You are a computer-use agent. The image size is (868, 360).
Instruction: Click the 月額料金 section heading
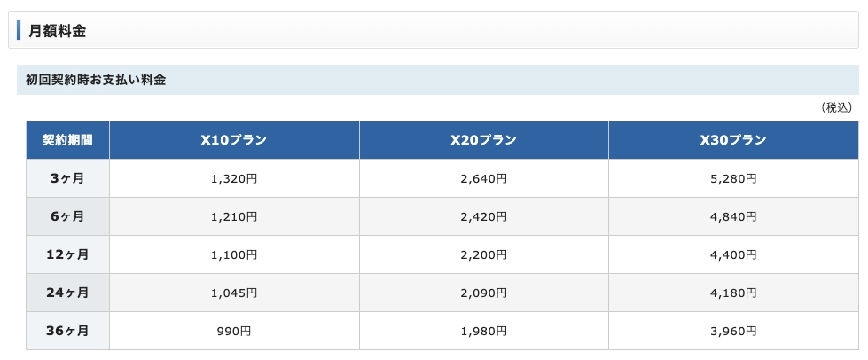tap(57, 30)
